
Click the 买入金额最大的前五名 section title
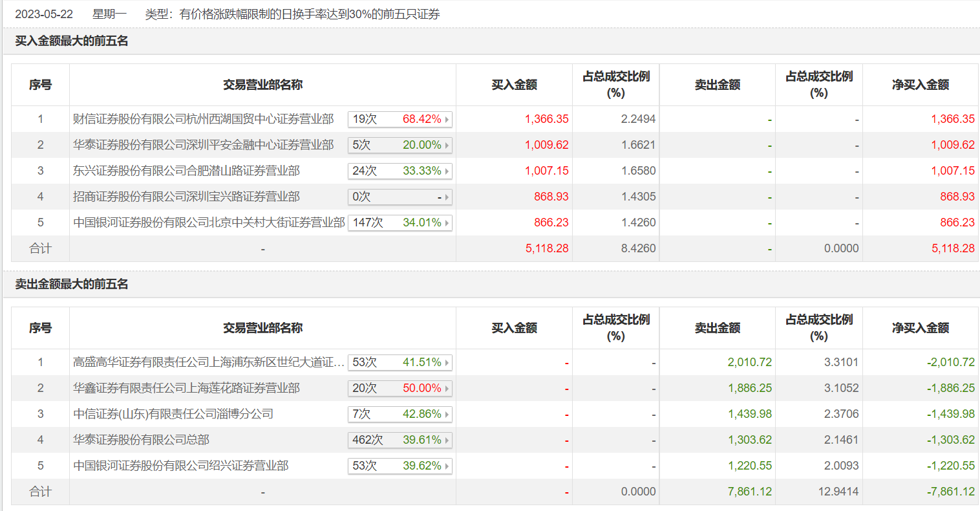pyautogui.click(x=72, y=41)
